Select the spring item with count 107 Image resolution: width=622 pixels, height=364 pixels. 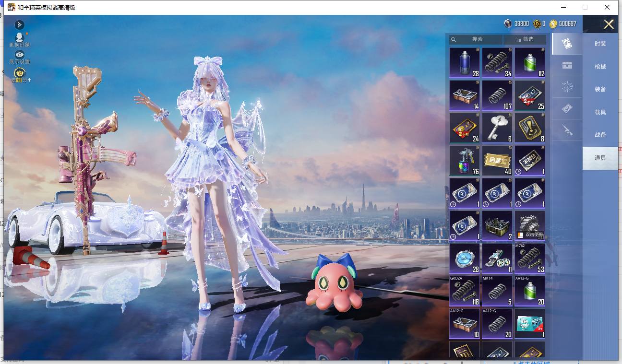click(x=497, y=95)
